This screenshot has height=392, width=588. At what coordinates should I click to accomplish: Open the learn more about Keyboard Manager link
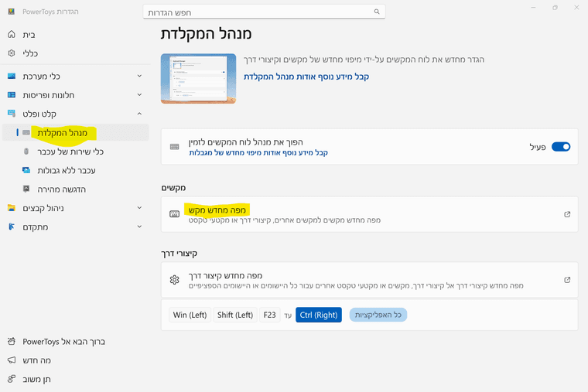(306, 77)
